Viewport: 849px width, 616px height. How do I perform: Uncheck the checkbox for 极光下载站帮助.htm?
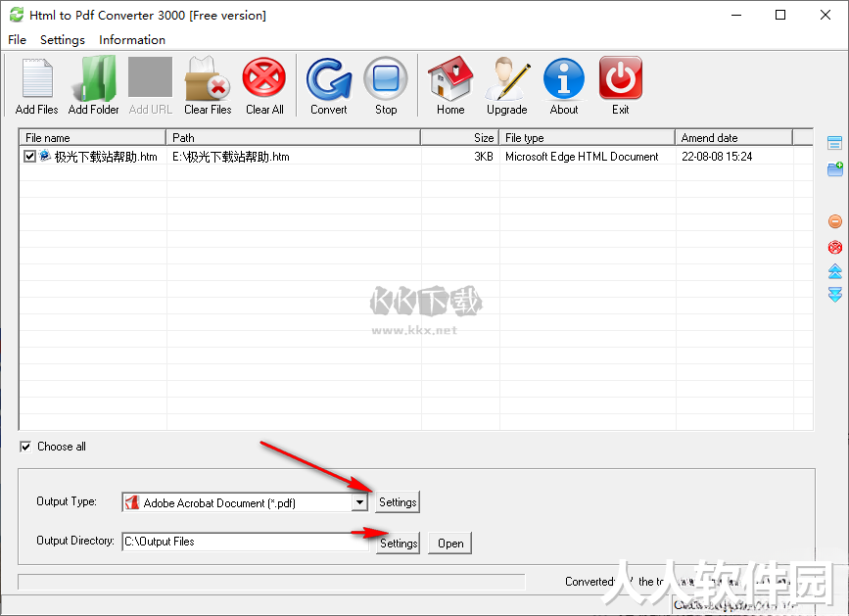pos(29,157)
